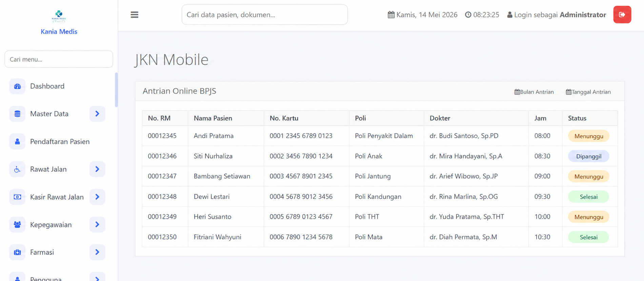Open the Master Data menu
644x281 pixels.
[x=49, y=114]
